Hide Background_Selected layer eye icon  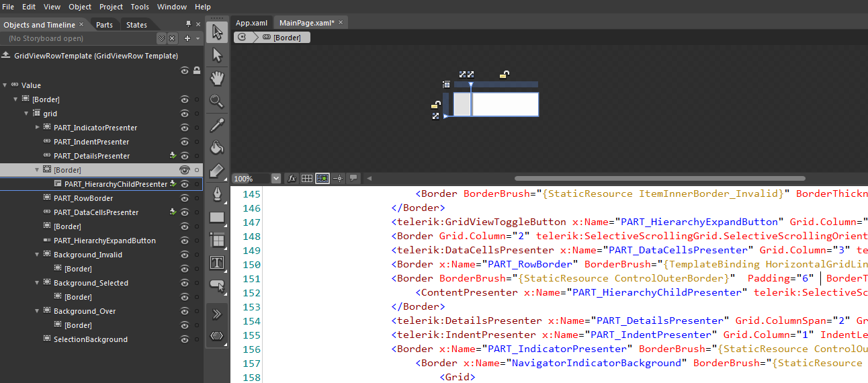pyautogui.click(x=184, y=283)
